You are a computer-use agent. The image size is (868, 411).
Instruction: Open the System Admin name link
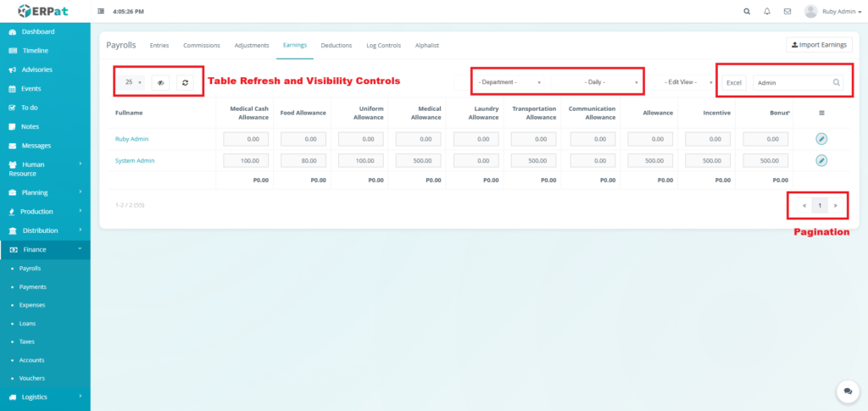click(x=135, y=160)
